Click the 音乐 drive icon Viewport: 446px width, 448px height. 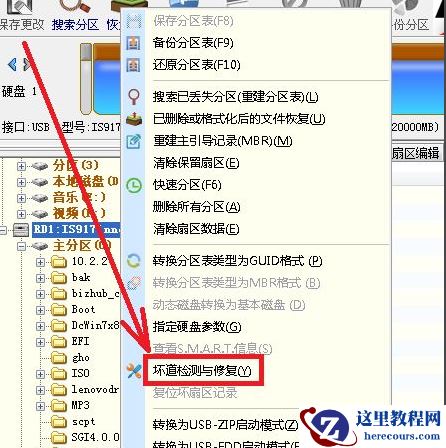click(40, 198)
